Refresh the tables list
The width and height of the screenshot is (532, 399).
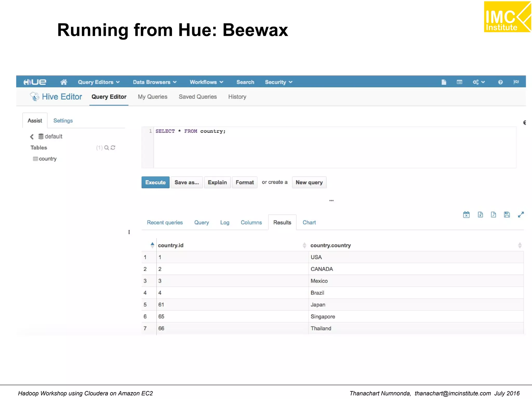(113, 148)
